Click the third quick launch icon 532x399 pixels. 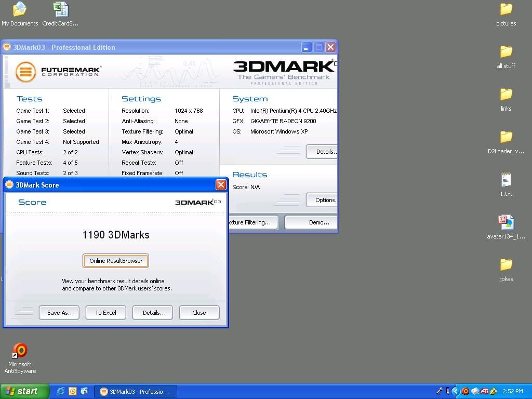tap(84, 391)
